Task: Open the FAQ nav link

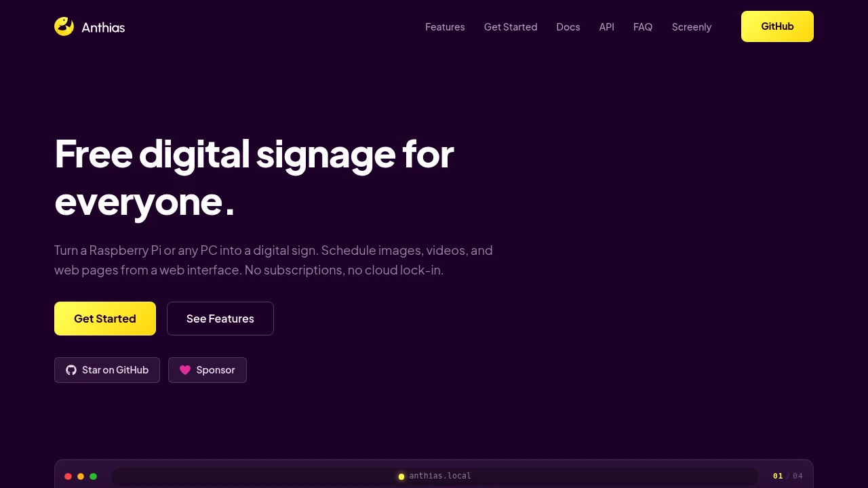Action: 643,27
